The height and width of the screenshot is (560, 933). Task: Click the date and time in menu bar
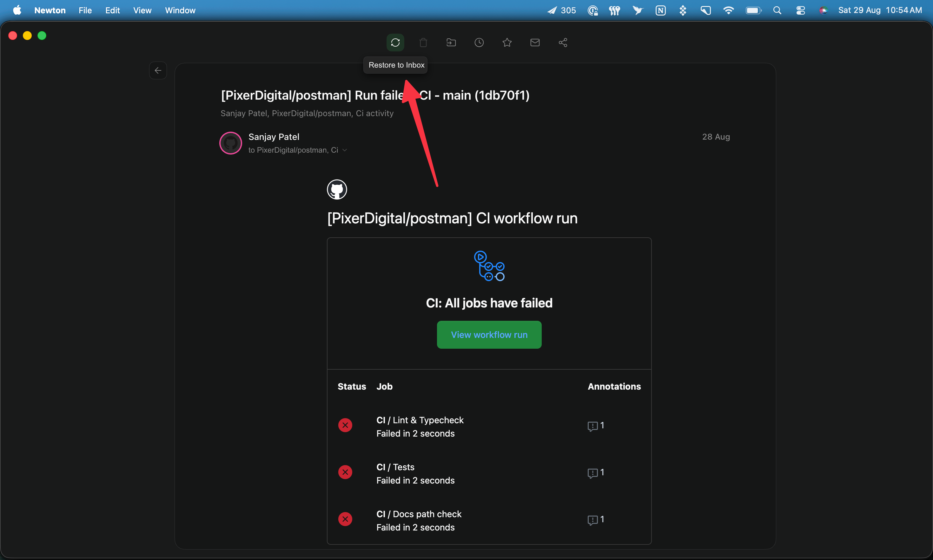coord(880,10)
